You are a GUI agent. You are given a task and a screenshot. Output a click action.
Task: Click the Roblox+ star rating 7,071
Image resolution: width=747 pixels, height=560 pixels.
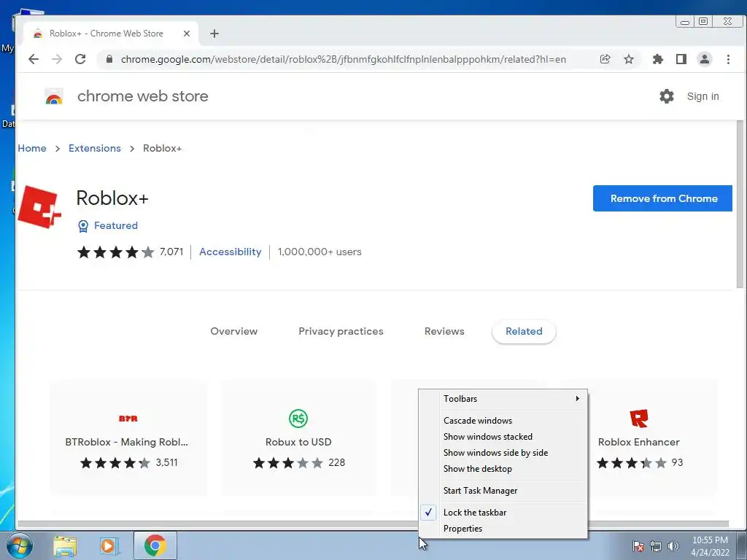(x=130, y=252)
